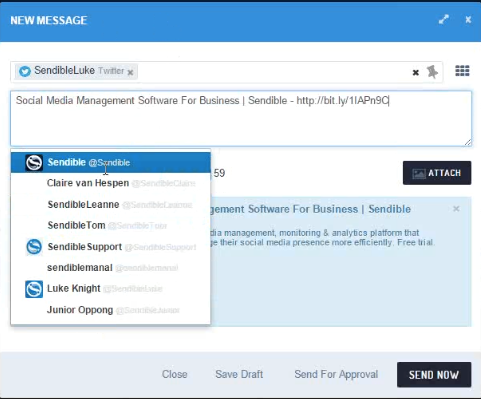Open the services grid icon

(462, 71)
